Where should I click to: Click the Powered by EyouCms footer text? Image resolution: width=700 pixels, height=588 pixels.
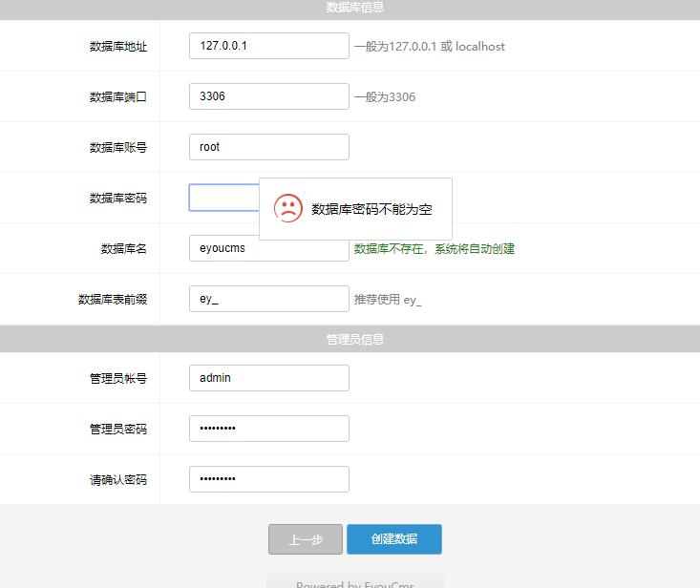tap(355, 584)
